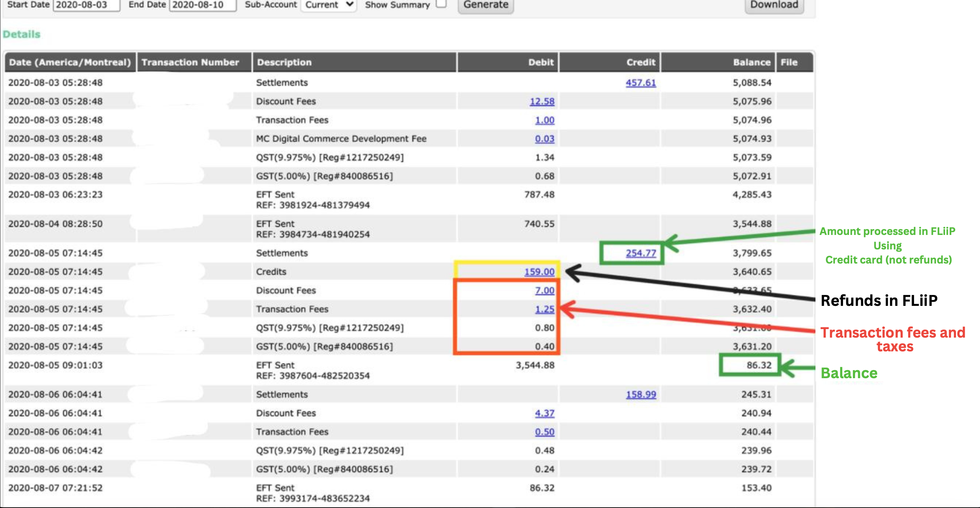Open the 0.03 MC Digital Commerce fee link
Viewport: 980px width, 508px height.
point(544,138)
